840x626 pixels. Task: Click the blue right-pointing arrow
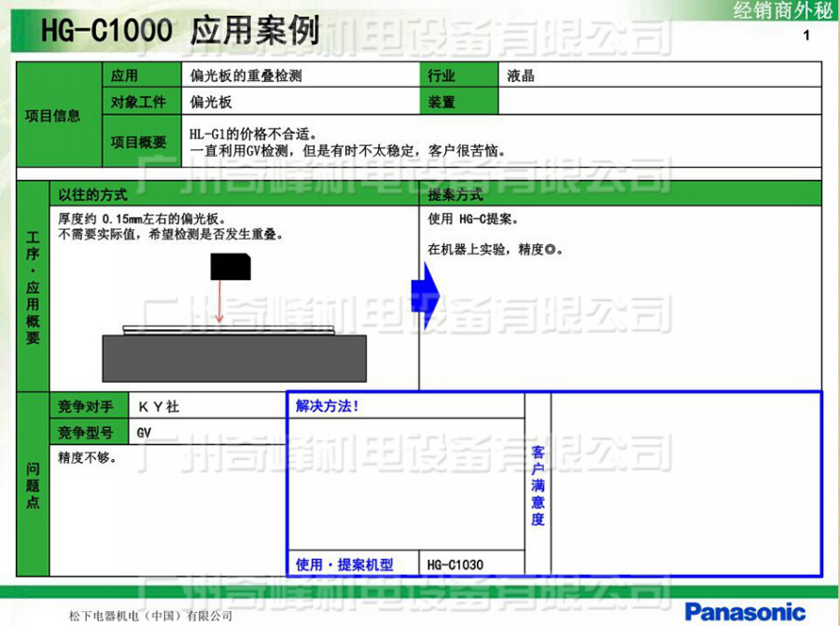(x=425, y=296)
